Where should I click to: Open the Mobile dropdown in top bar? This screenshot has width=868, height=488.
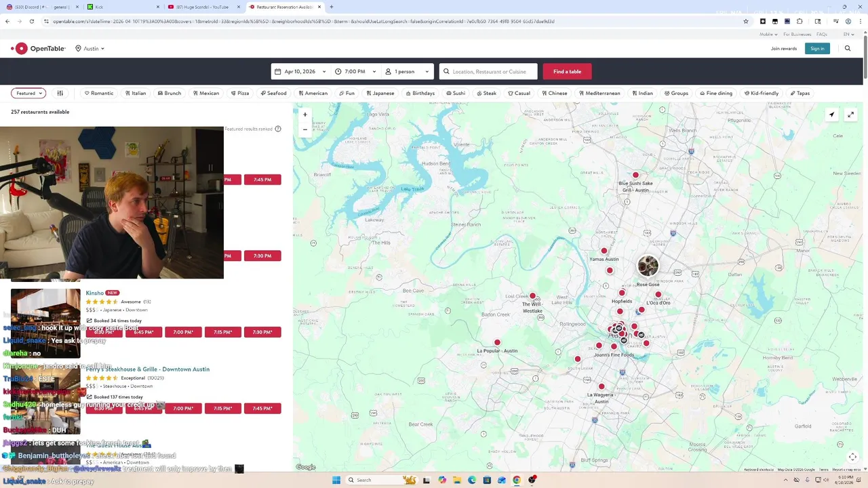click(x=768, y=34)
